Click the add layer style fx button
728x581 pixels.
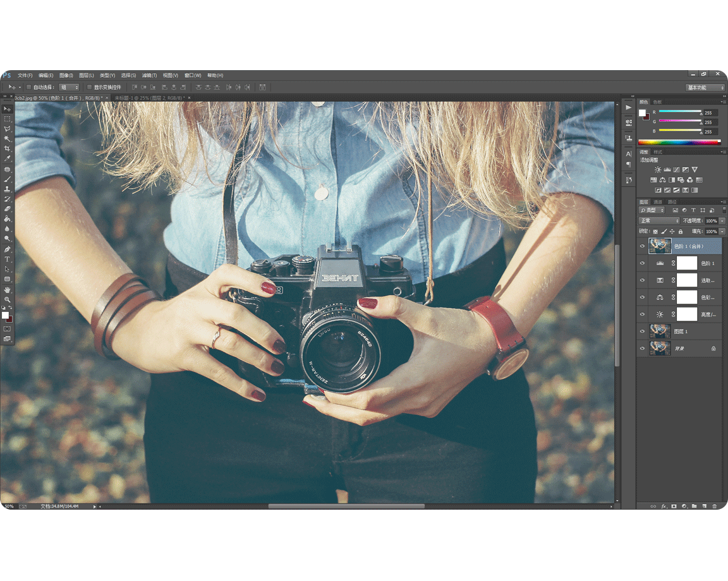point(664,506)
